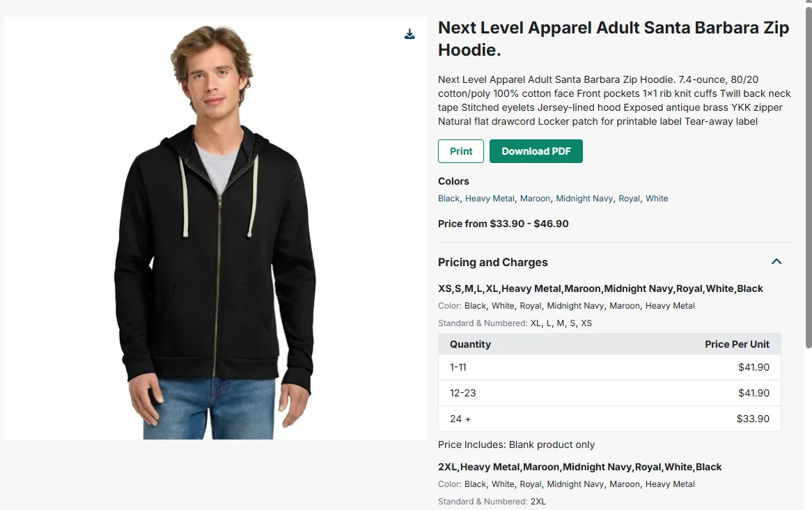Select the Maroon link under Colors heading
This screenshot has width=812, height=510.
coord(535,199)
